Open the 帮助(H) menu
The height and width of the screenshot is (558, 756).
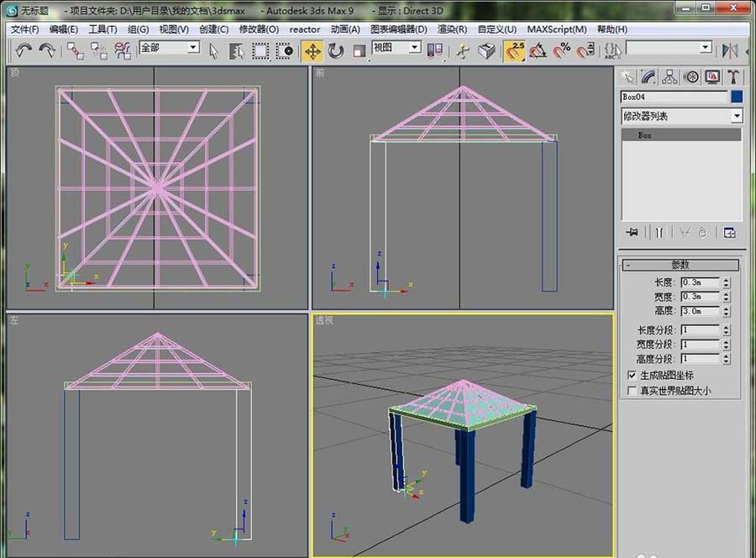[x=612, y=29]
